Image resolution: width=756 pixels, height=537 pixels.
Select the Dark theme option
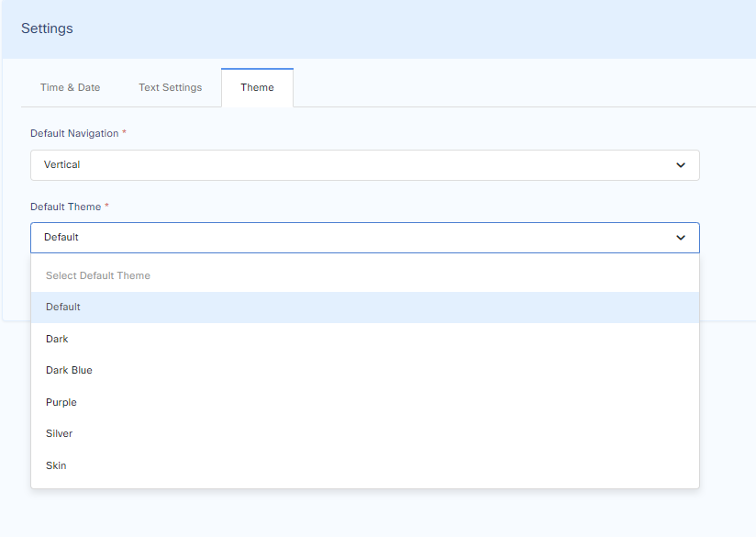point(57,339)
